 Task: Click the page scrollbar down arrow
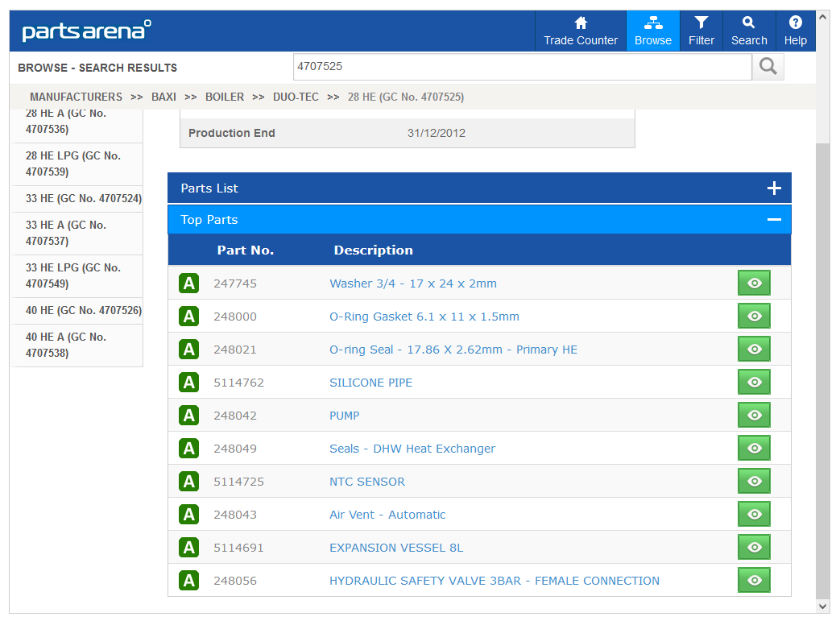(823, 606)
